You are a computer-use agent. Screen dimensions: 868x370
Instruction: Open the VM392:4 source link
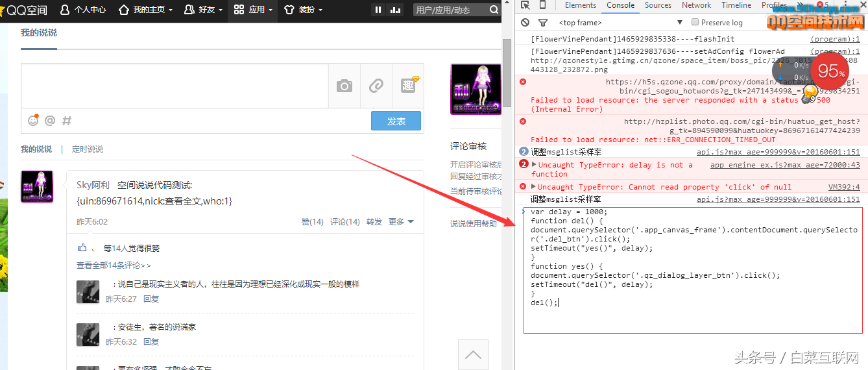[x=844, y=187]
